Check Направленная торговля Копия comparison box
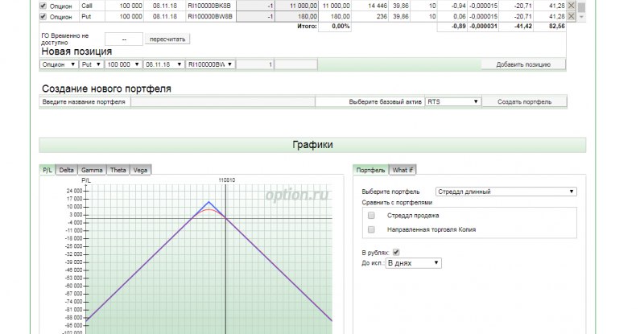 pyautogui.click(x=371, y=229)
